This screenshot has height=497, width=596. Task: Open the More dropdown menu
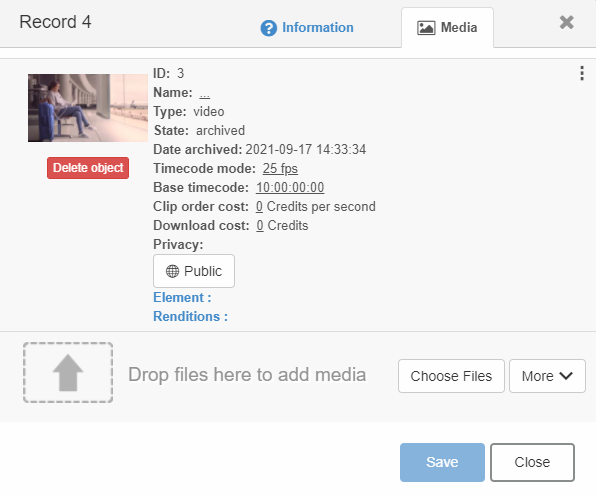tap(547, 376)
